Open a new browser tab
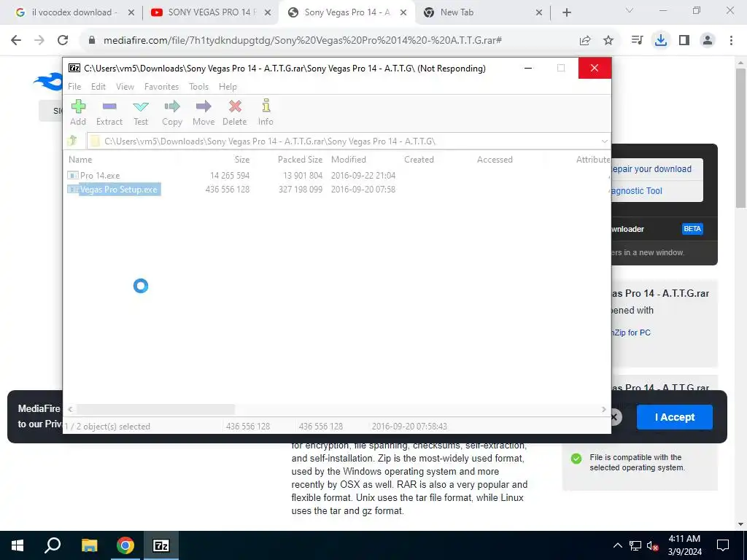The image size is (747, 560). click(x=566, y=13)
